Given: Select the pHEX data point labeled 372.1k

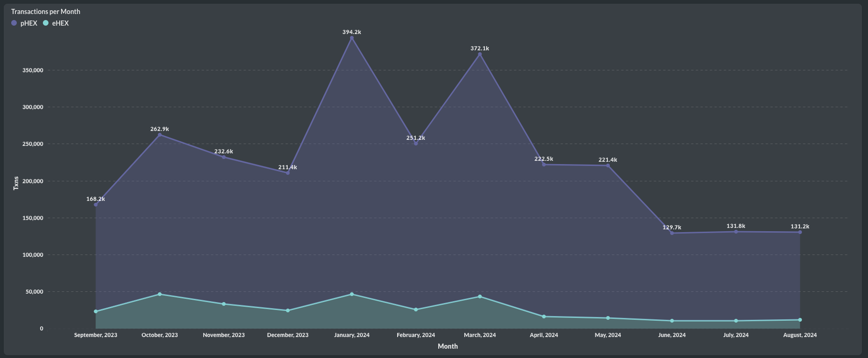Looking at the screenshot, I should coord(480,54).
